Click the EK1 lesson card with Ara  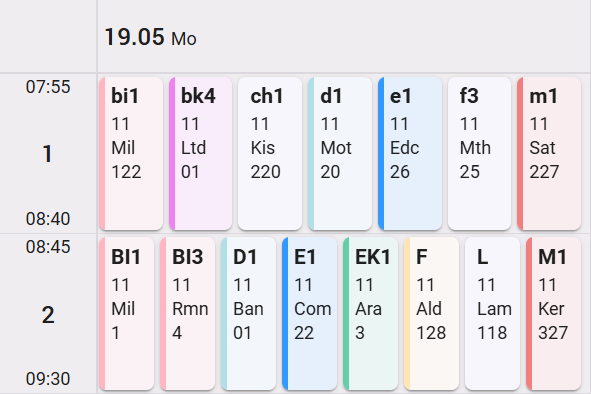coord(371,313)
